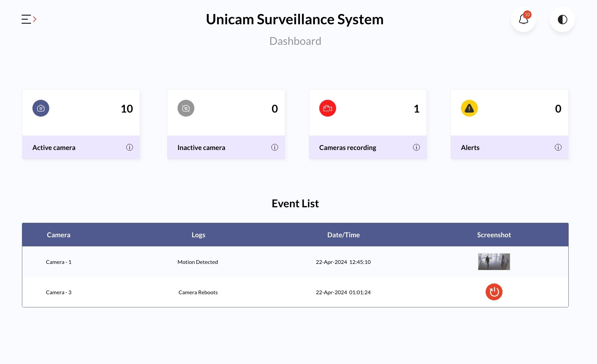Select the Camera - 1 row entry

point(58,262)
